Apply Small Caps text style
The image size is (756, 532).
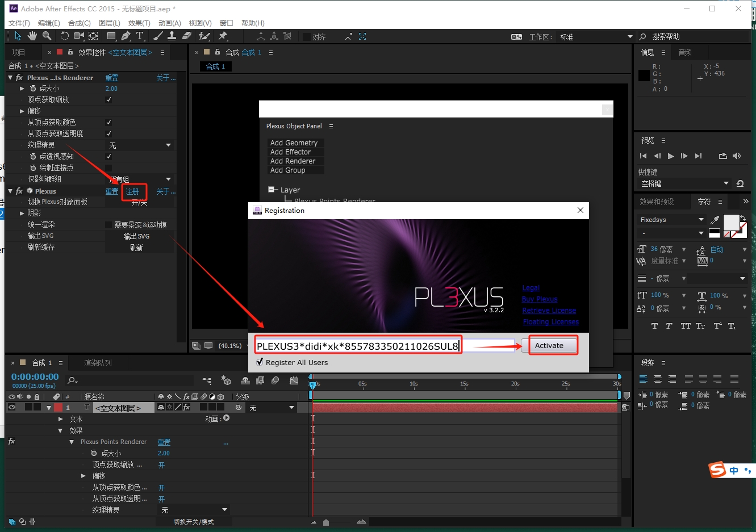coord(701,326)
